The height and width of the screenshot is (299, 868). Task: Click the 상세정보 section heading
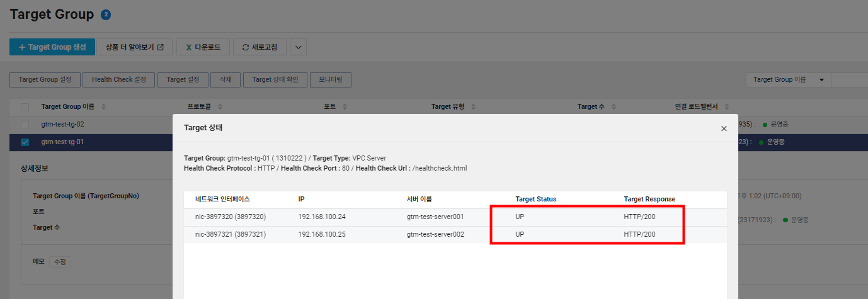coord(35,169)
